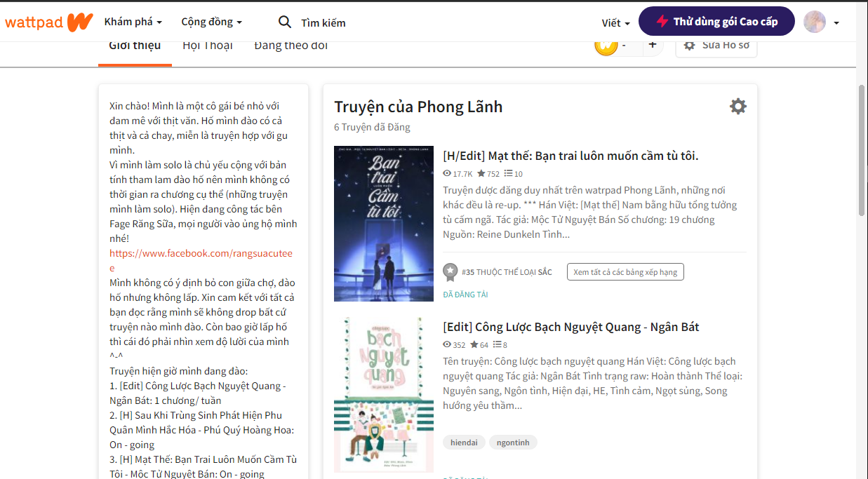Click the ranking medal icon #35
The height and width of the screenshot is (479, 868).
(450, 271)
